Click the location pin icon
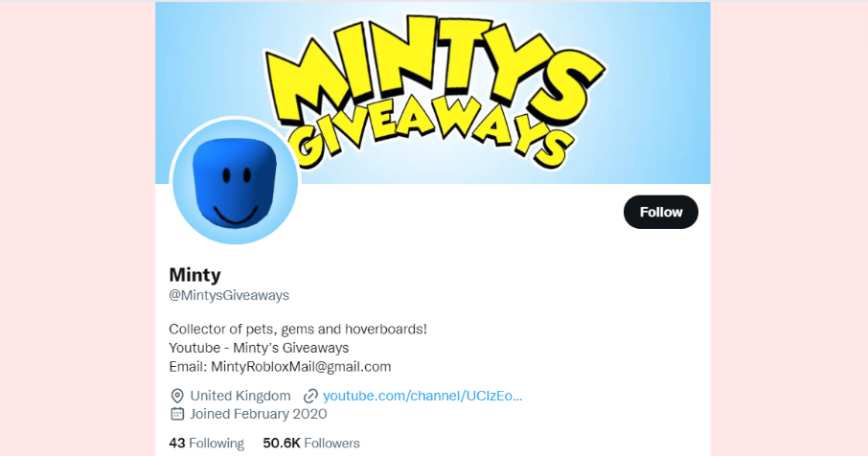Image resolution: width=868 pixels, height=456 pixels. point(177,396)
